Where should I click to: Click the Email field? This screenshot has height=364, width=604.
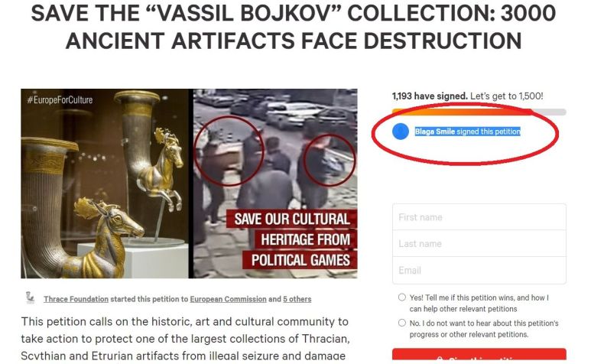(x=479, y=271)
